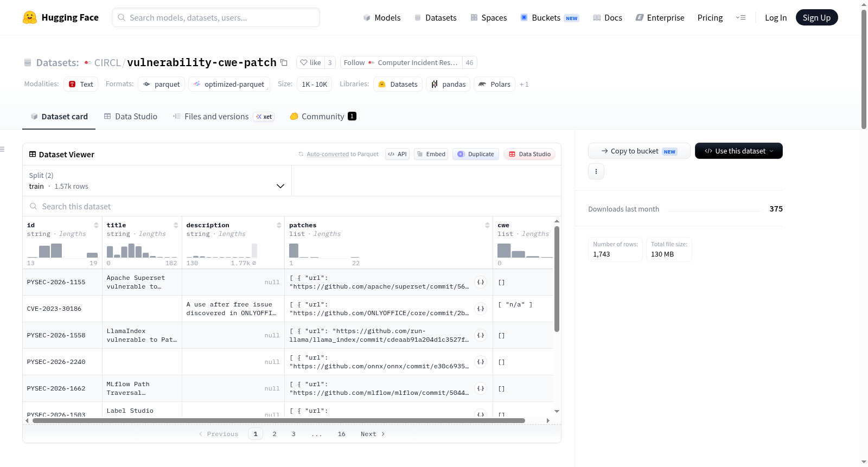Select the Text modality tag
868x467 pixels.
click(81, 84)
